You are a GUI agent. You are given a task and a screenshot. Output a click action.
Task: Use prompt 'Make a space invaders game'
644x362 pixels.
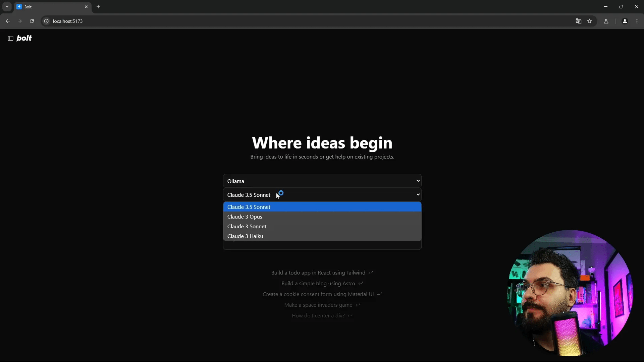pos(322,305)
